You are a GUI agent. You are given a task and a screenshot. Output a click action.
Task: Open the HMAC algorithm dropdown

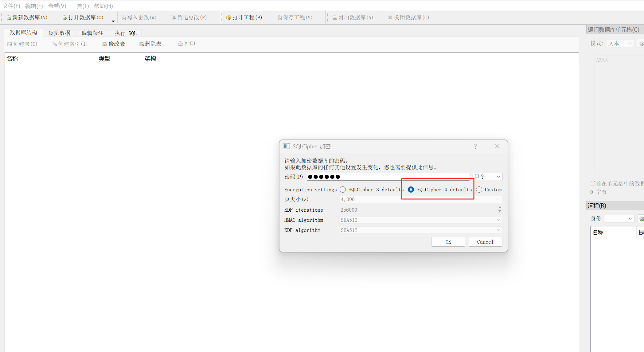coord(421,220)
